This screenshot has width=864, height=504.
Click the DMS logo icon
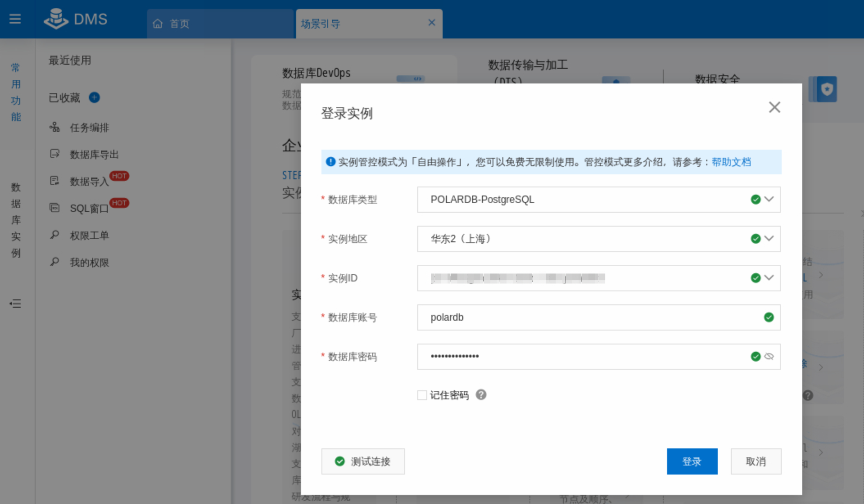coord(56,19)
